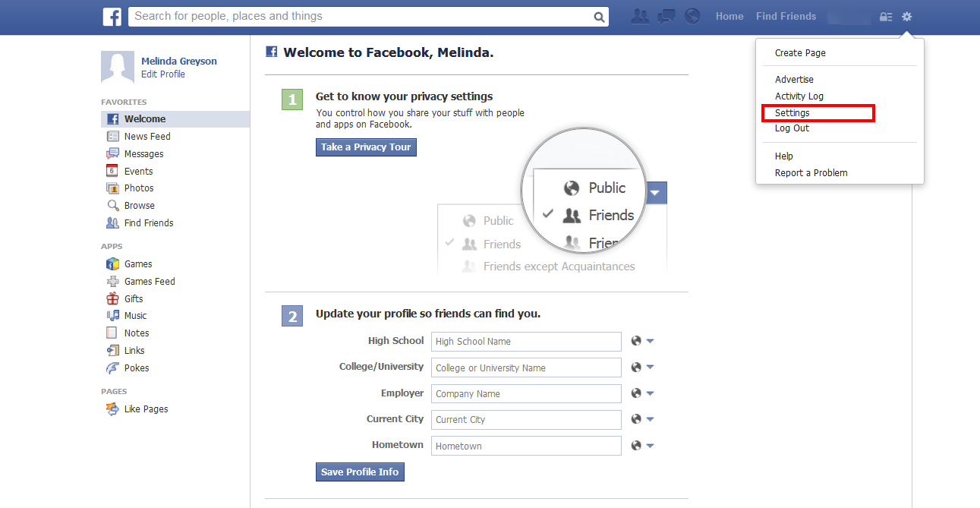Click the Messages icon in the sidebar
Image resolution: width=980 pixels, height=508 pixels.
pyautogui.click(x=113, y=154)
